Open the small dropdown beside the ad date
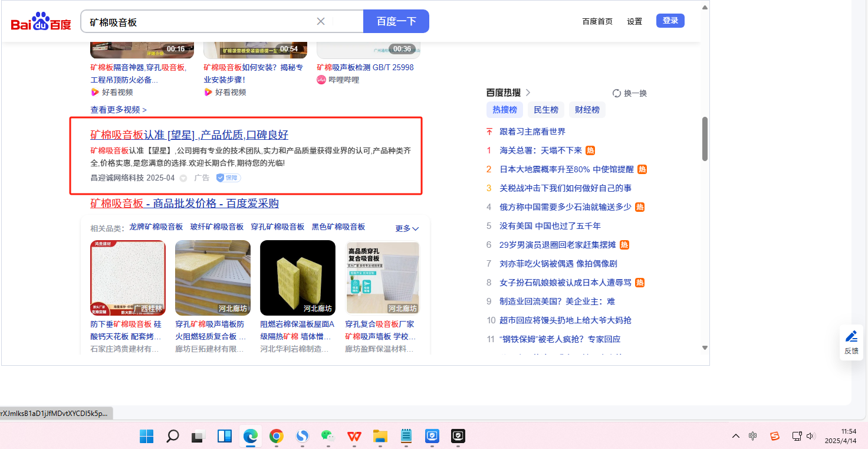868x449 pixels. (183, 178)
